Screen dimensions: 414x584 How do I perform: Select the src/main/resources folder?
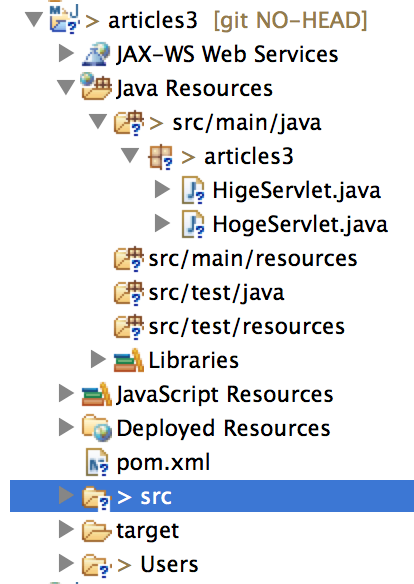point(236,259)
